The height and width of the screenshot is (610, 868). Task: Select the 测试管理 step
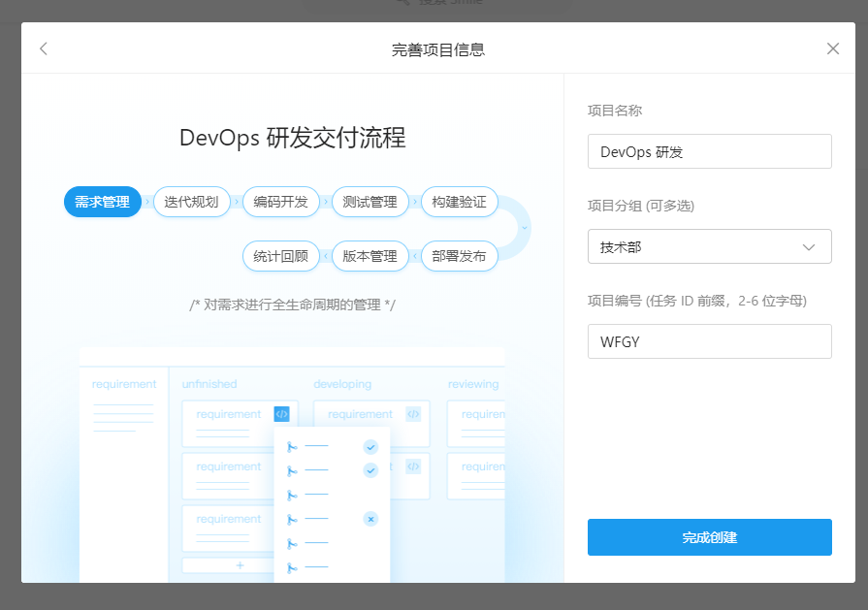(370, 202)
